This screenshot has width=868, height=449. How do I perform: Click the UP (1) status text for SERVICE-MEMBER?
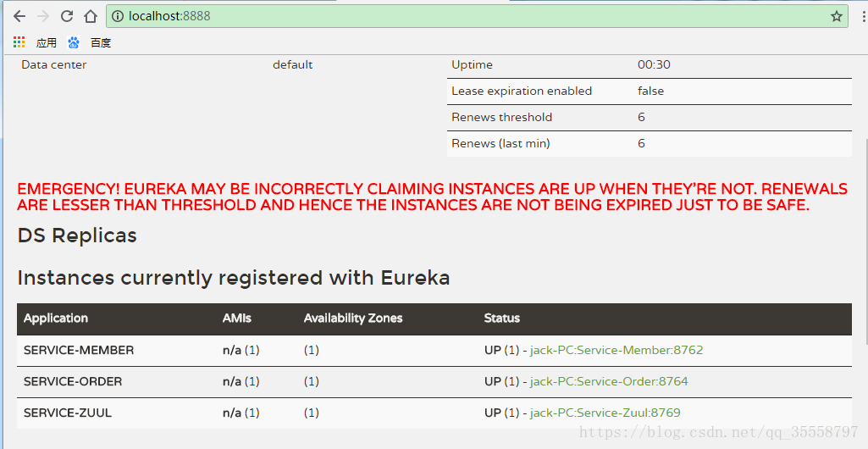coord(501,350)
